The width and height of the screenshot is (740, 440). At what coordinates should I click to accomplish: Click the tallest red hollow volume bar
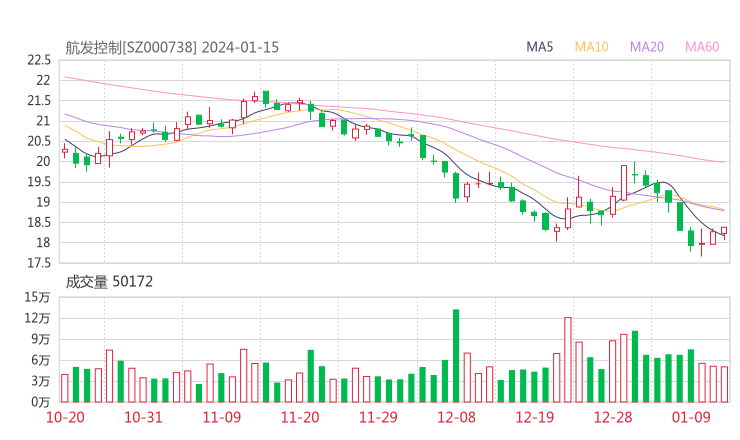568,360
